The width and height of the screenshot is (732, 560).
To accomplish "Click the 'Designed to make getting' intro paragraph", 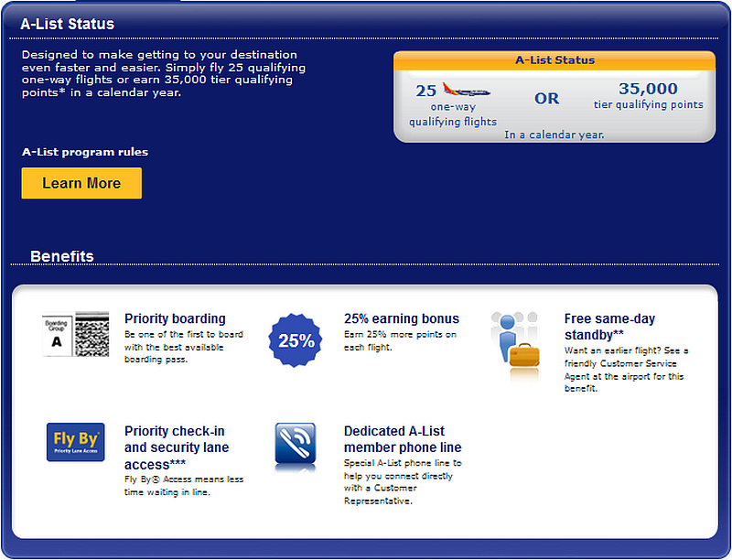I will [x=164, y=74].
